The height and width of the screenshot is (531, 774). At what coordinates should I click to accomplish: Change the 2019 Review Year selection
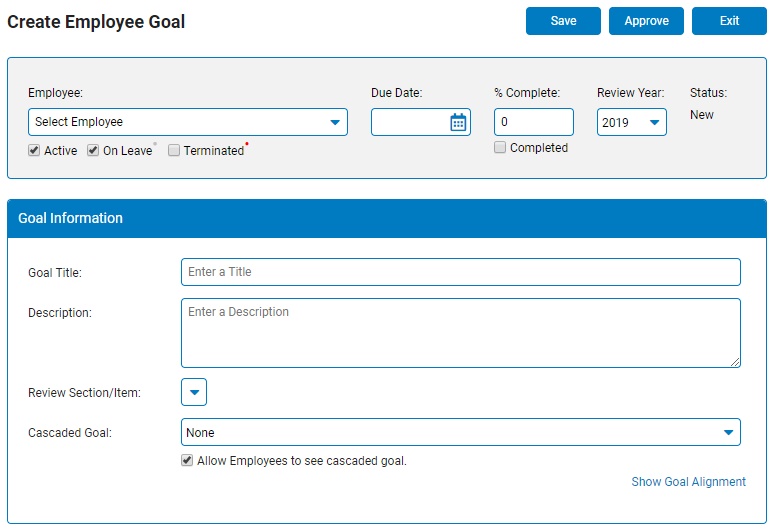click(x=632, y=122)
